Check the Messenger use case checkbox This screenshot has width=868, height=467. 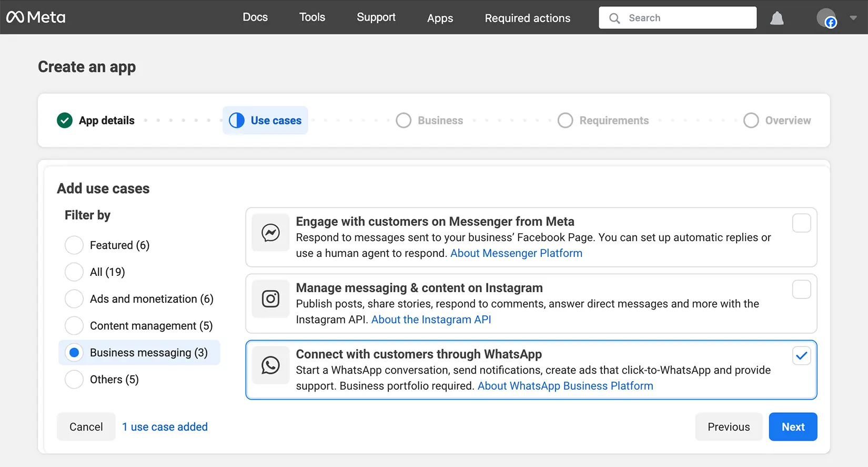[801, 223]
